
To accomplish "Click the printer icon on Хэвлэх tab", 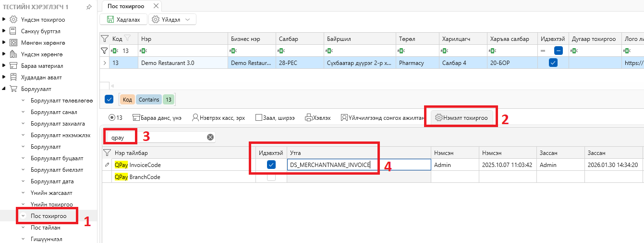I will (309, 117).
